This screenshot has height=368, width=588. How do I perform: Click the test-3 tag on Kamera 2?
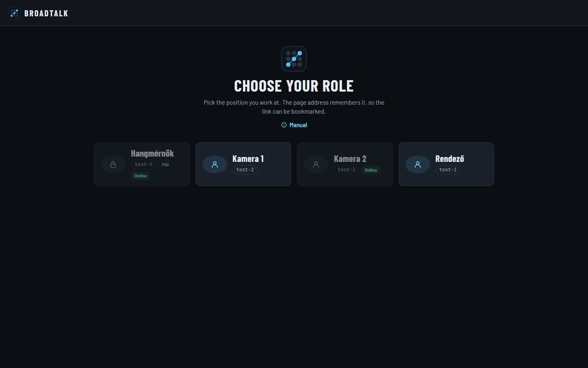pyautogui.click(x=346, y=170)
